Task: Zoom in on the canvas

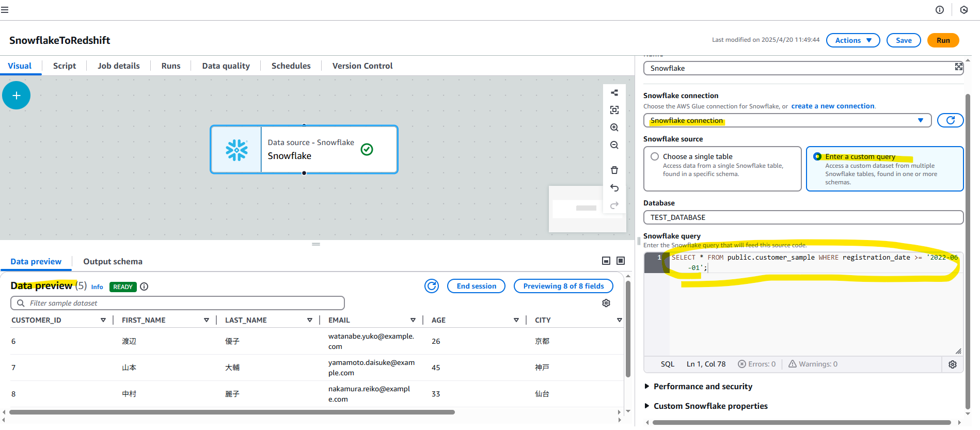Action: (614, 128)
